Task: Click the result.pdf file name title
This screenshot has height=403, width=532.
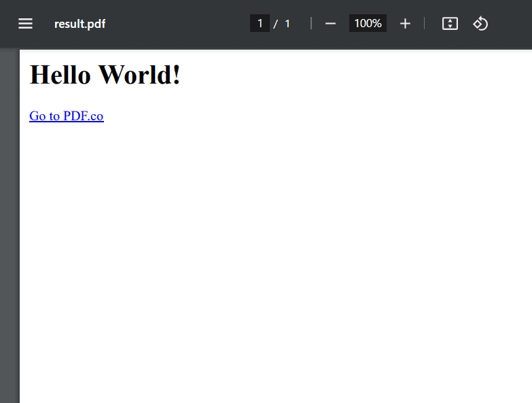Action: pos(79,24)
